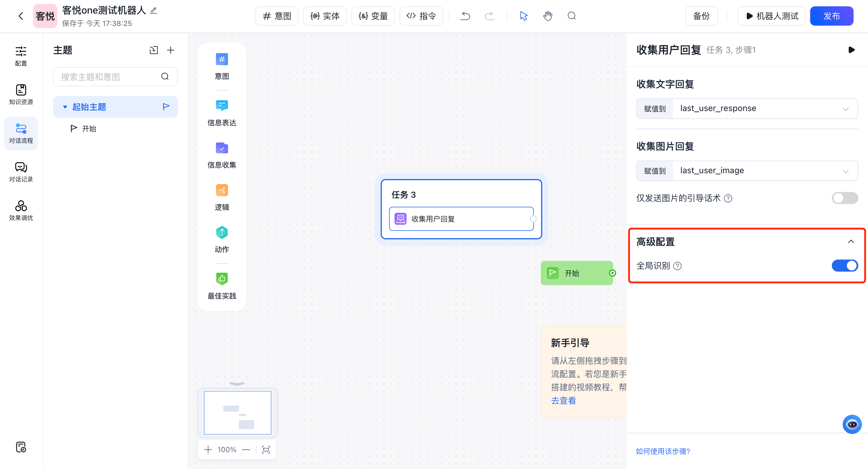Toggle the hand pan tool in the toolbar
Screen dimensions: 868x469
tap(548, 16)
